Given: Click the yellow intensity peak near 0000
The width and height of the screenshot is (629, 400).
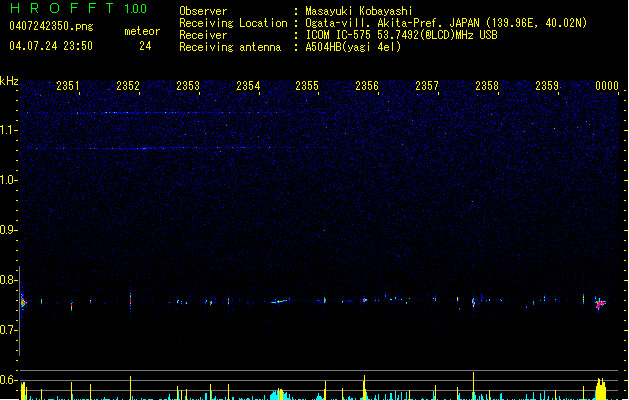Looking at the screenshot, I should click(x=601, y=389).
